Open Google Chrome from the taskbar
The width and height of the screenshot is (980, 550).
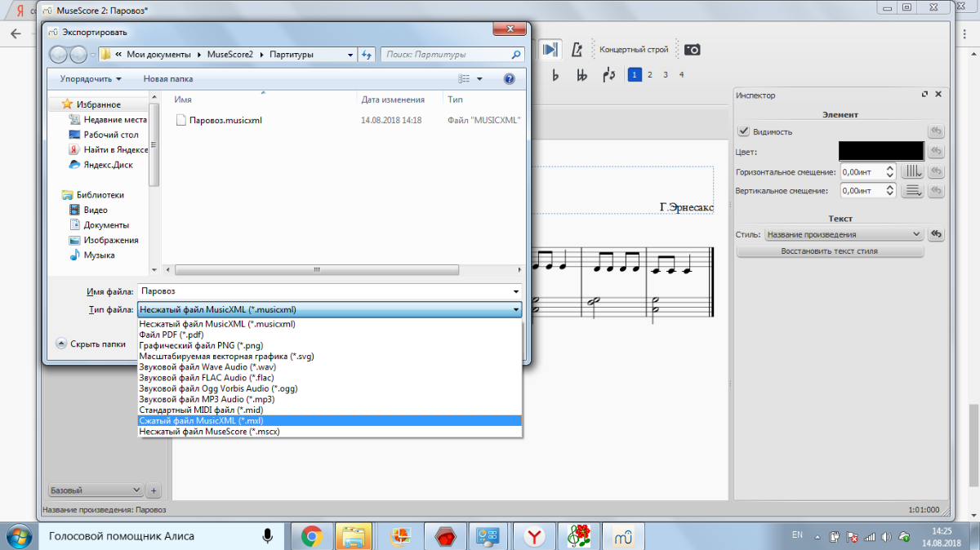(311, 536)
